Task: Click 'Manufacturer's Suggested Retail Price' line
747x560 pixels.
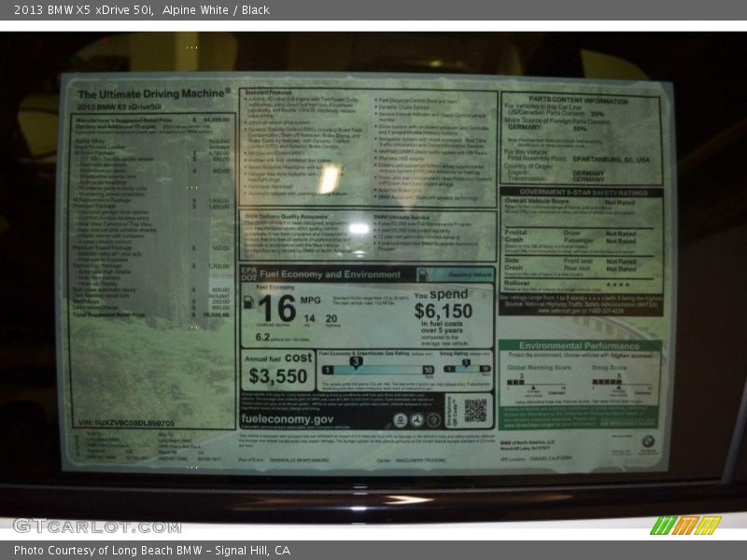Action: pos(152,120)
